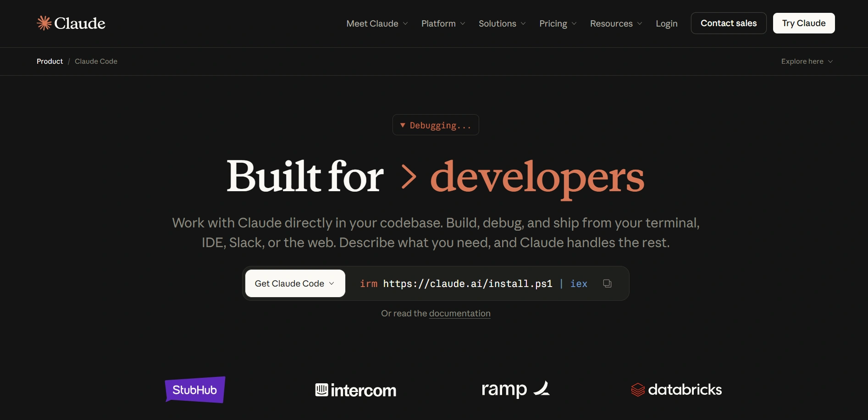Click the StubHub logo

pyautogui.click(x=195, y=390)
